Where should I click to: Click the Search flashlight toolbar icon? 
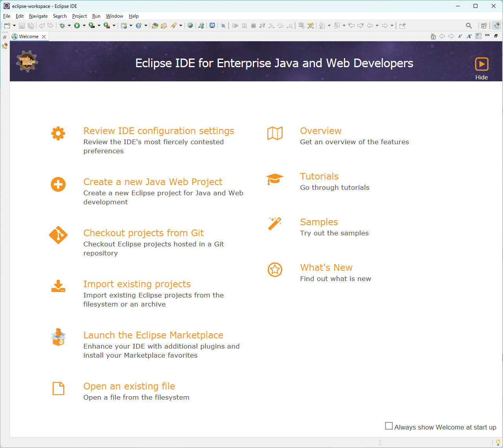pos(174,26)
